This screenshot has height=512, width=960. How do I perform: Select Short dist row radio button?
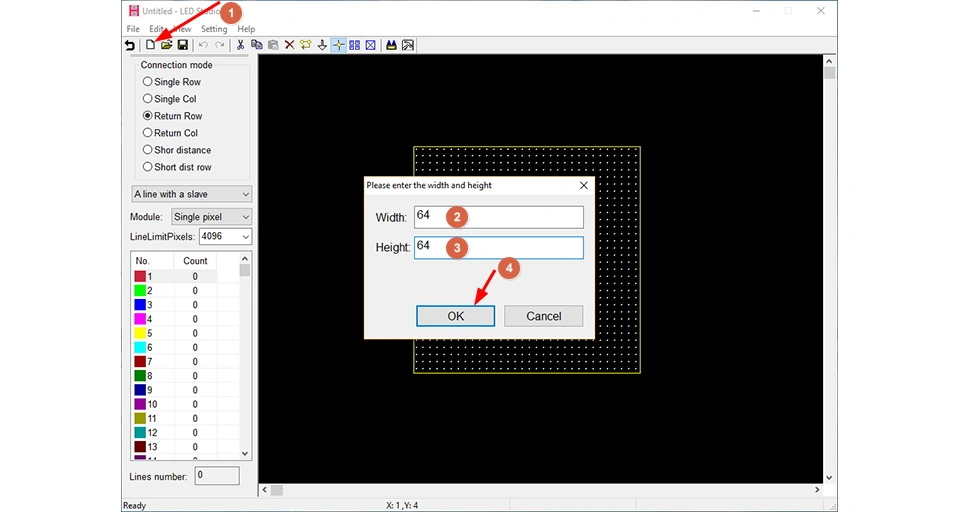point(177,167)
